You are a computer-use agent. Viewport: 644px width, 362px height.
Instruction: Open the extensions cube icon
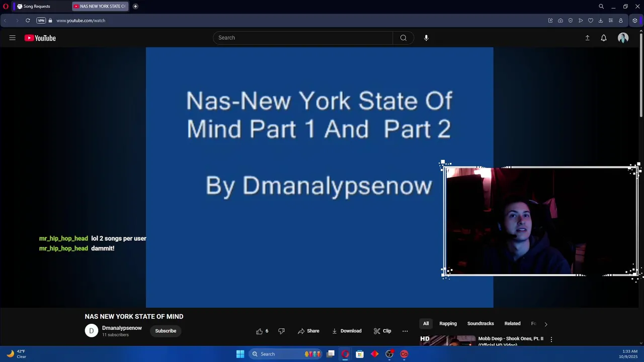pyautogui.click(x=635, y=21)
